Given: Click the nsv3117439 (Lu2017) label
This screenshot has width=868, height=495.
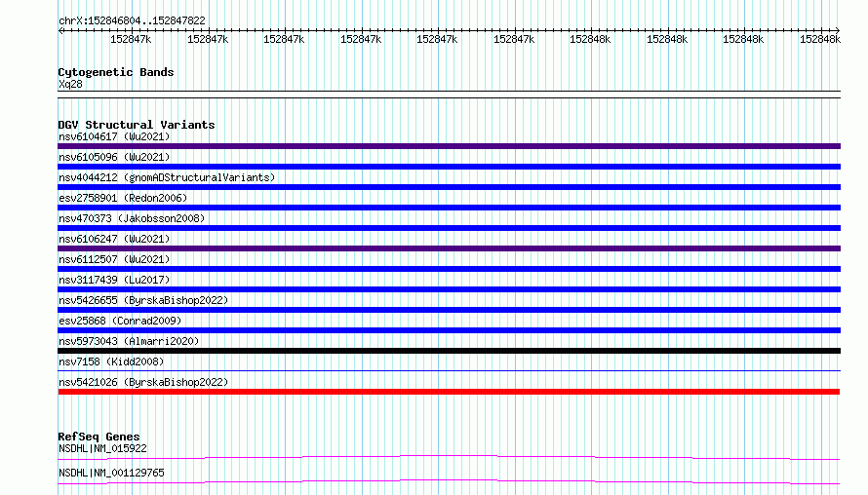Looking at the screenshot, I should 114,280.
